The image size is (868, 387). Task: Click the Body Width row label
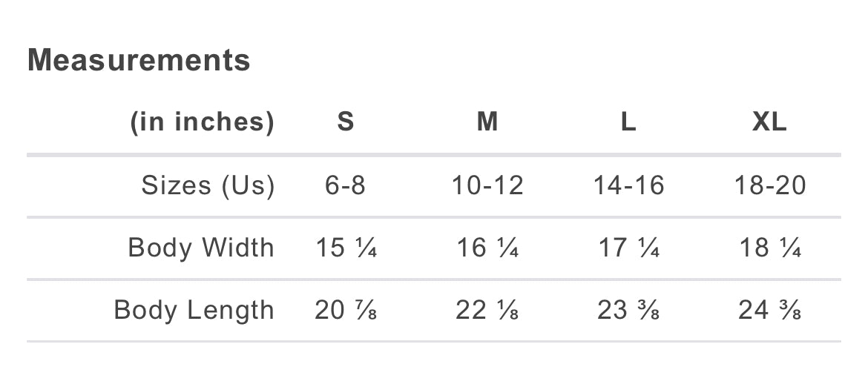pyautogui.click(x=201, y=248)
